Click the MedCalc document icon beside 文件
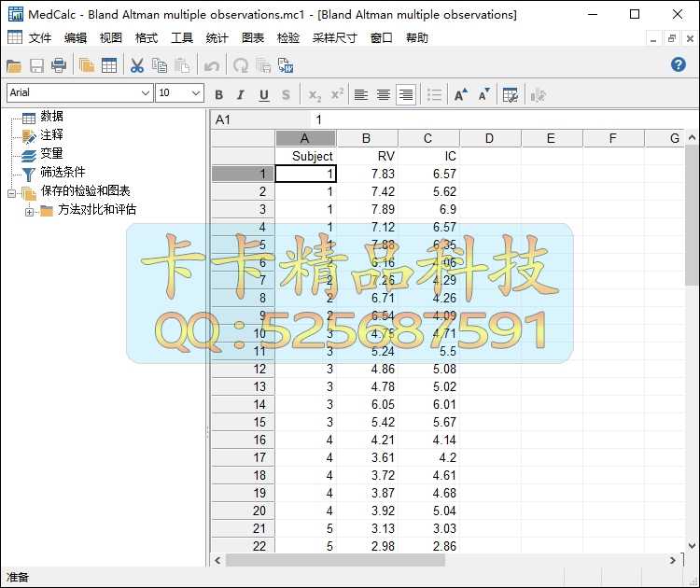The width and height of the screenshot is (700, 588). [14, 36]
